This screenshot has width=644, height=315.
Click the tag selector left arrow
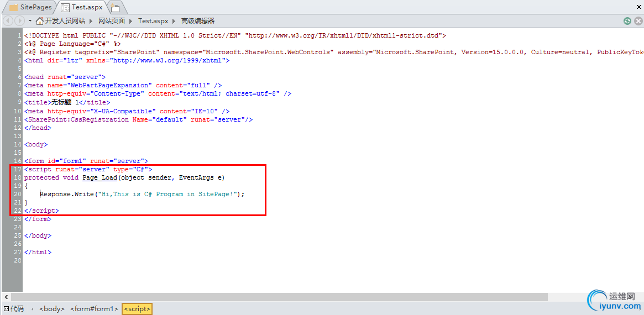click(33, 309)
